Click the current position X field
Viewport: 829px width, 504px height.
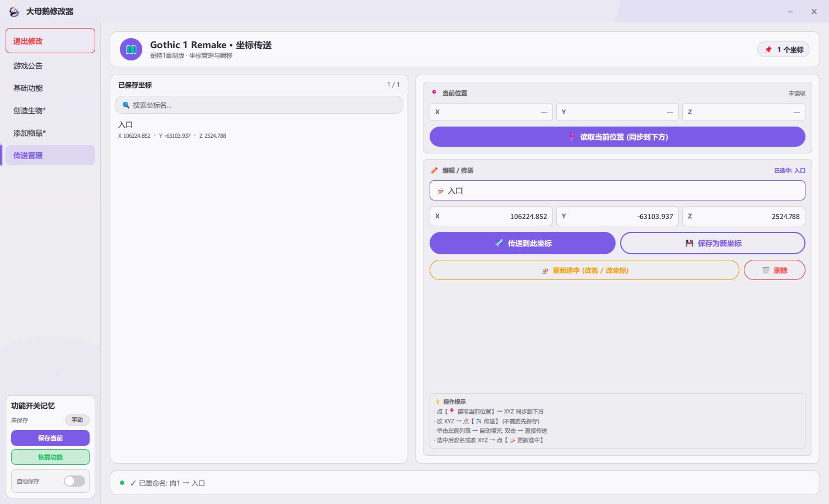491,112
